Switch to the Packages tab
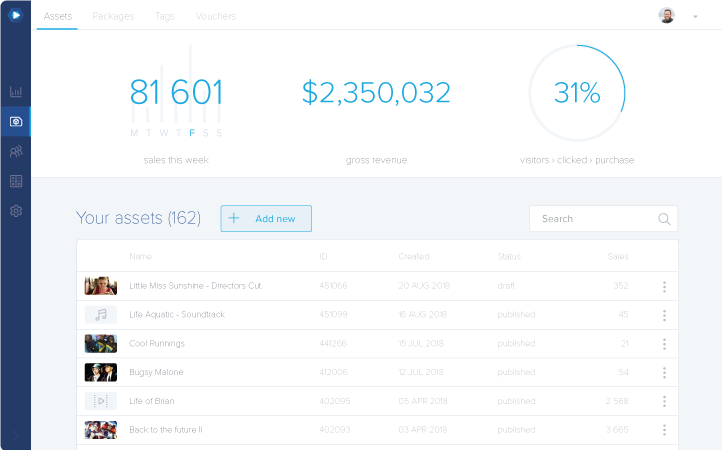Screen dimensions: 722x450 point(113,16)
